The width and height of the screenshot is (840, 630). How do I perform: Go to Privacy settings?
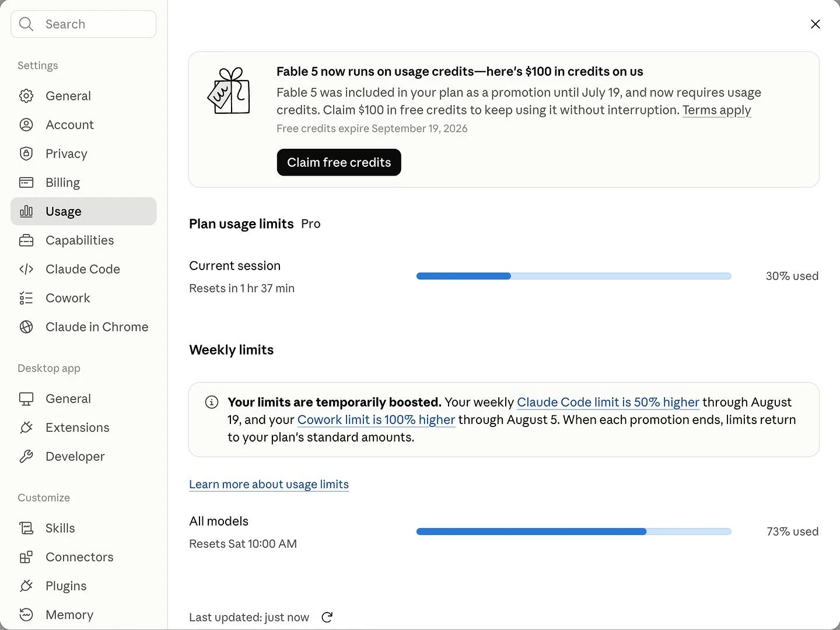point(83,153)
